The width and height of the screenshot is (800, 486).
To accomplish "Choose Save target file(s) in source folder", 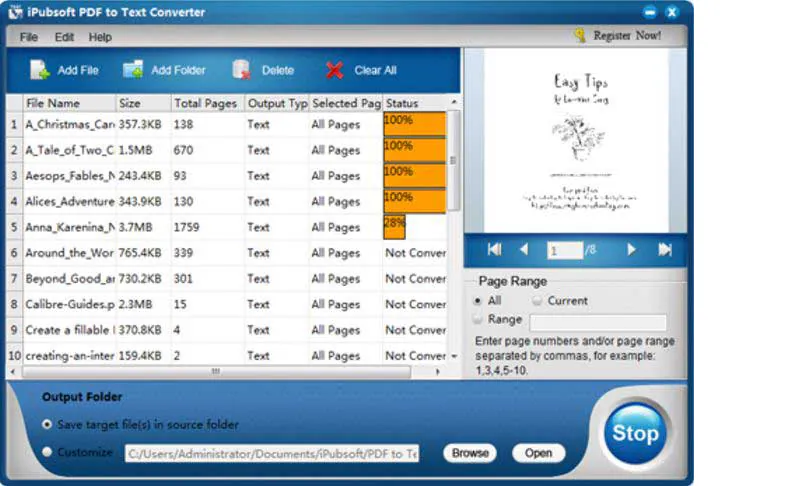I will 47,424.
